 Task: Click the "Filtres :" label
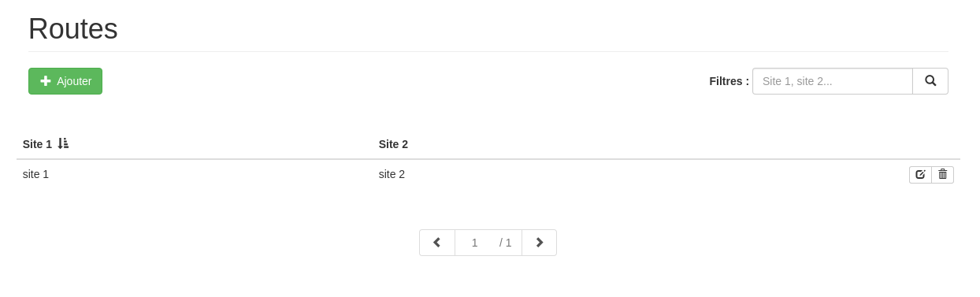[729, 81]
